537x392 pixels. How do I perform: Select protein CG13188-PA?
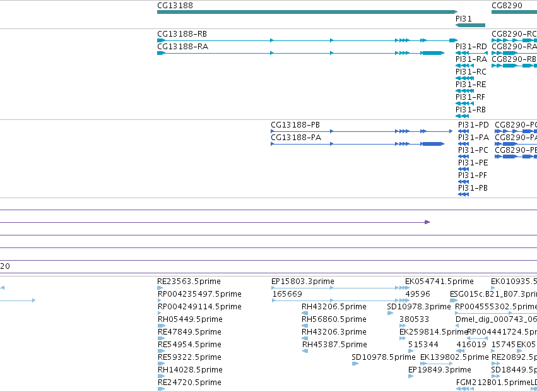tap(358, 144)
